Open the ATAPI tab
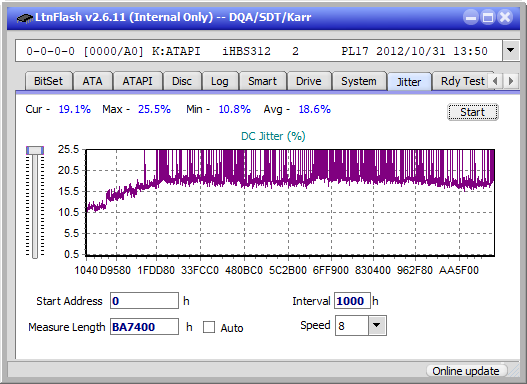527x384 pixels. click(137, 81)
